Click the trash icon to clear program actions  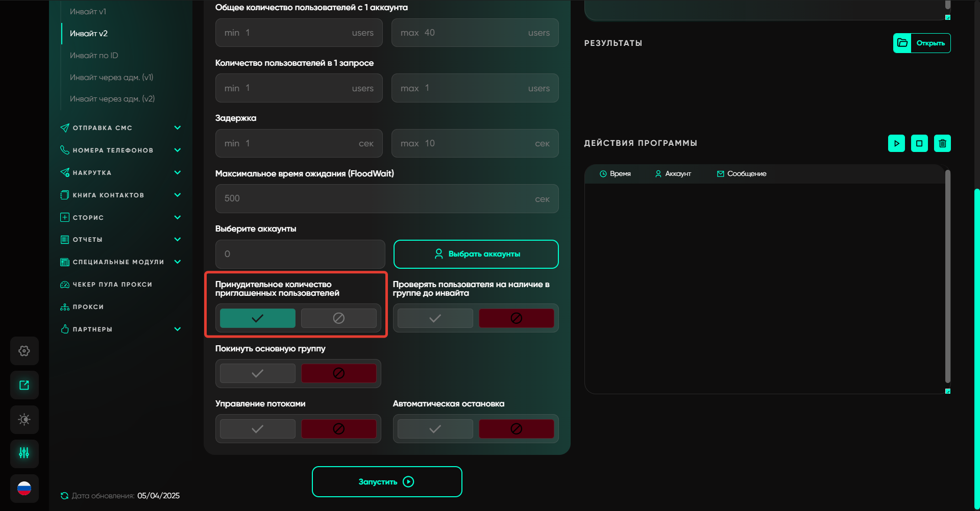[x=942, y=143]
